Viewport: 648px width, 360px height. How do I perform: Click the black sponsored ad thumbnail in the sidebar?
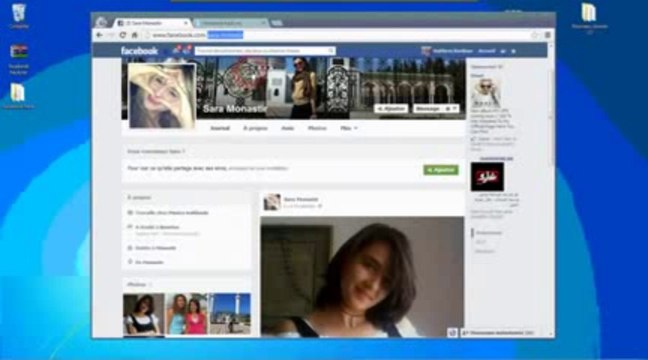point(487,176)
